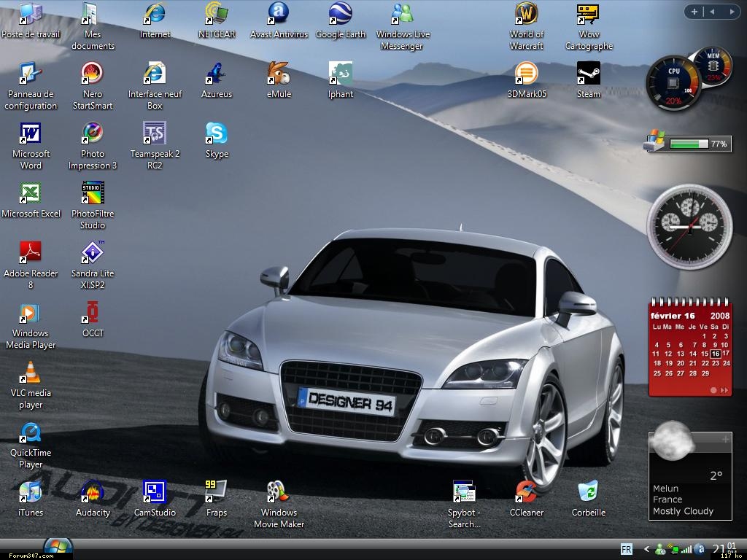Click the 2° temperature in weather gadget
This screenshot has height=560, width=747.
tap(716, 475)
